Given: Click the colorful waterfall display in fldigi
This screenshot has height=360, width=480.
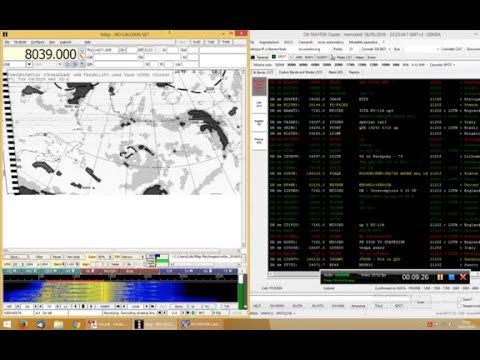Looking at the screenshot, I should click(121, 292).
